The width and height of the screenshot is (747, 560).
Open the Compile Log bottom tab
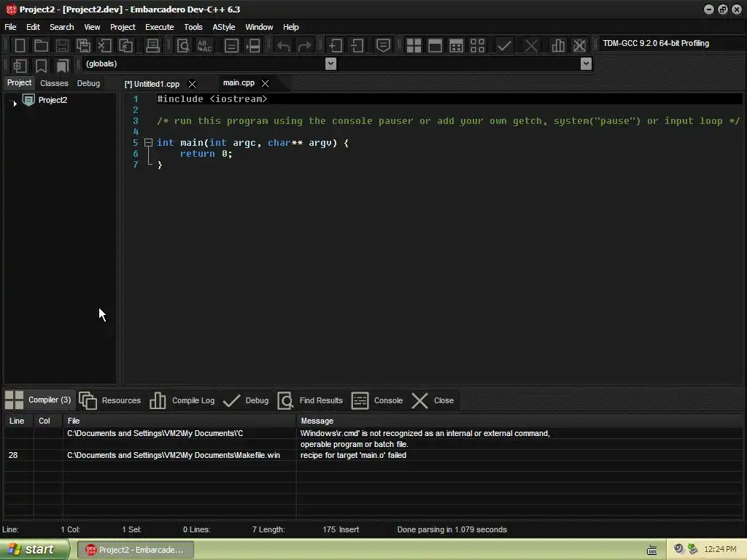coord(182,400)
